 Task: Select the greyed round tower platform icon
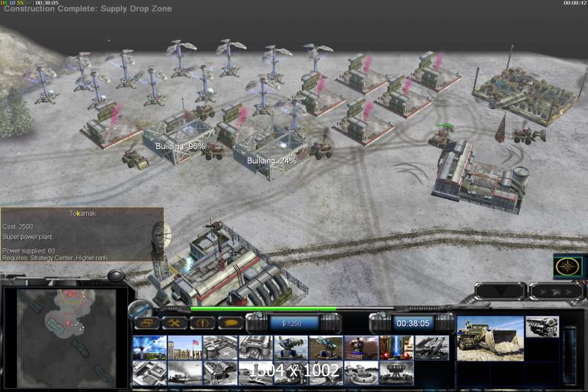[x=397, y=373]
